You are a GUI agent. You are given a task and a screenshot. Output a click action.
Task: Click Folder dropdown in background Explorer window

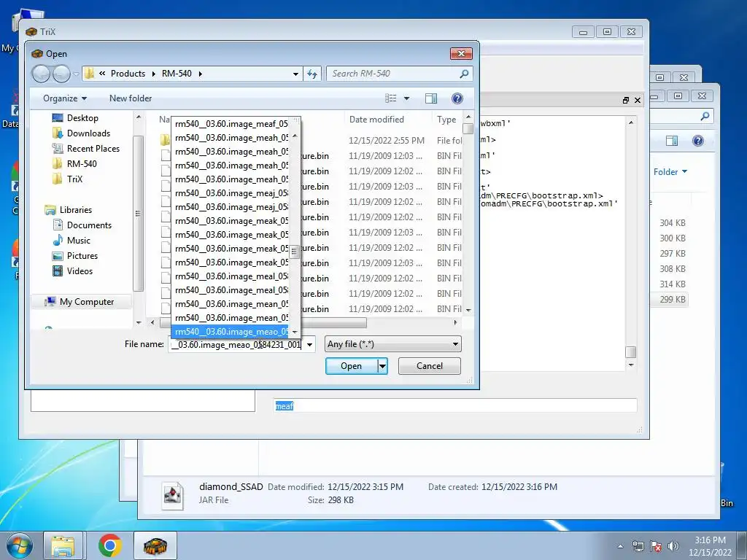(x=670, y=172)
